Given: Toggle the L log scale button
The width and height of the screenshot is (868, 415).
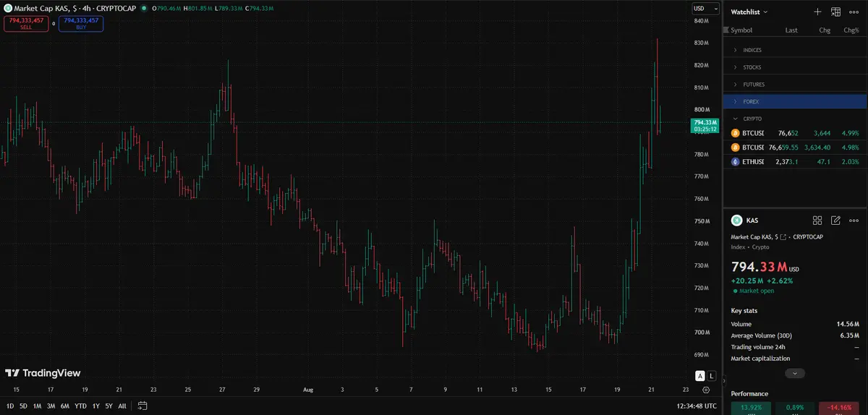Looking at the screenshot, I should 712,376.
